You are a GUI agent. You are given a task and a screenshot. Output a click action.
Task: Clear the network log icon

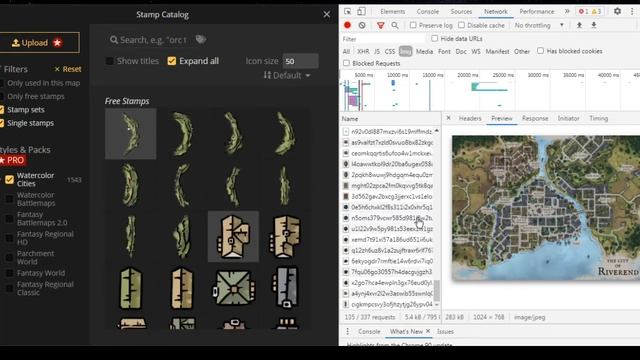pyautogui.click(x=362, y=25)
